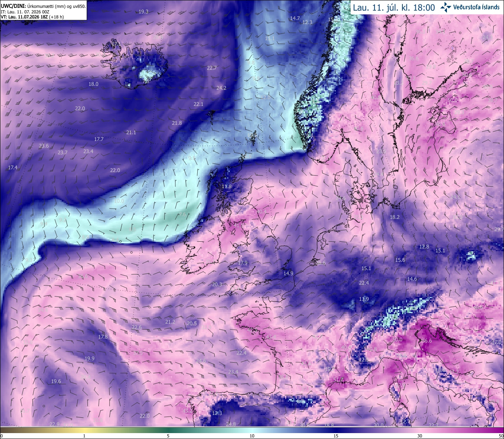504x439 pixels.
Task: Click the Shetland Islands outline
Action: [x=253, y=139]
